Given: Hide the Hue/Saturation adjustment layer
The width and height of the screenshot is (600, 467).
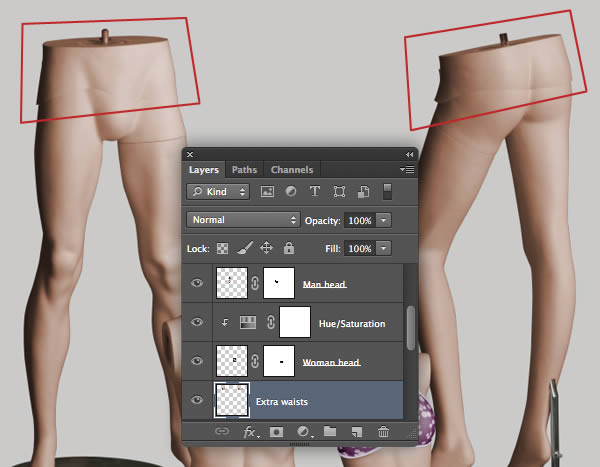Looking at the screenshot, I should [x=197, y=322].
